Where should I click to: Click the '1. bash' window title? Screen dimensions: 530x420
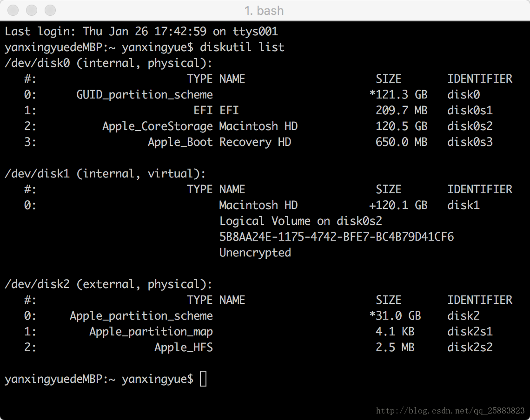click(x=265, y=11)
